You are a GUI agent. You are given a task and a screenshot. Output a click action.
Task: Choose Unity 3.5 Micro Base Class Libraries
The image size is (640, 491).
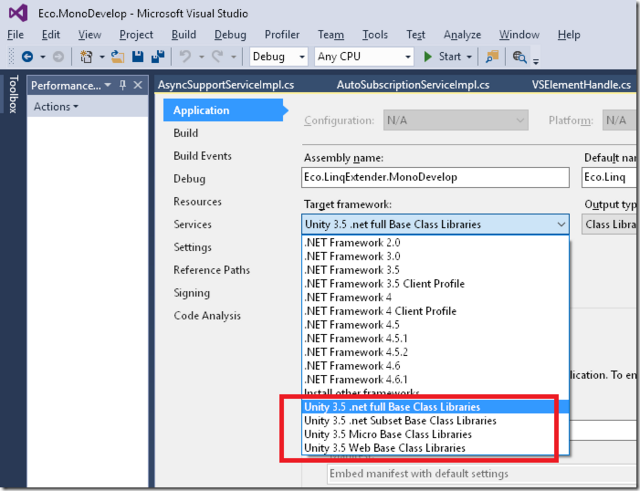(x=435, y=434)
